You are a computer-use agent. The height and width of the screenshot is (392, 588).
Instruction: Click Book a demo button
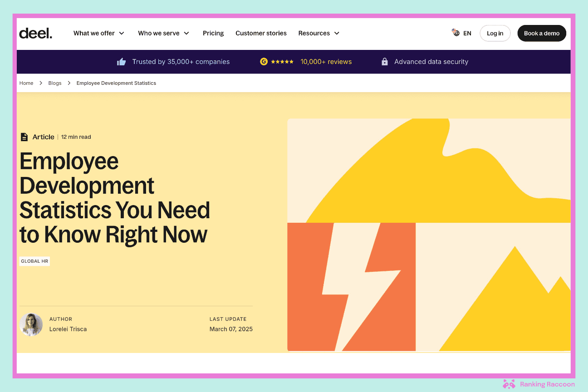(541, 33)
